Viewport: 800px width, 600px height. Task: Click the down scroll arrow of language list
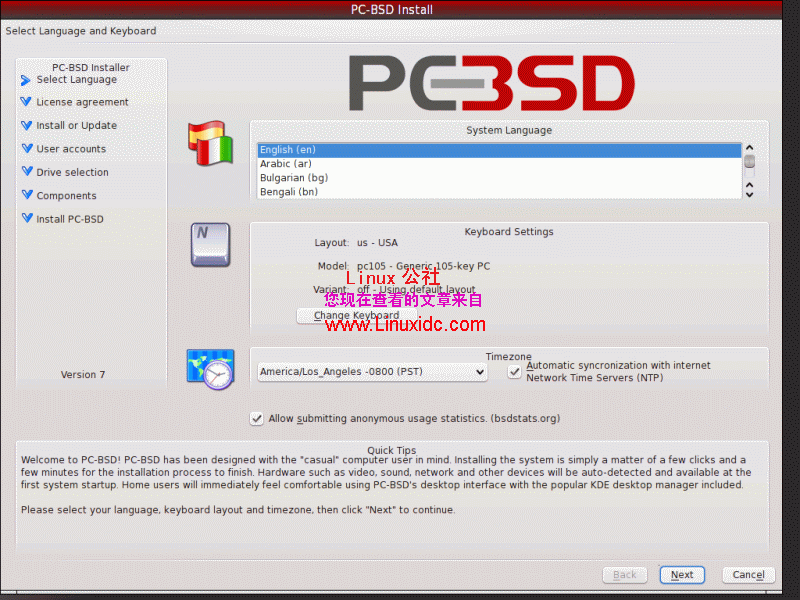[749, 192]
